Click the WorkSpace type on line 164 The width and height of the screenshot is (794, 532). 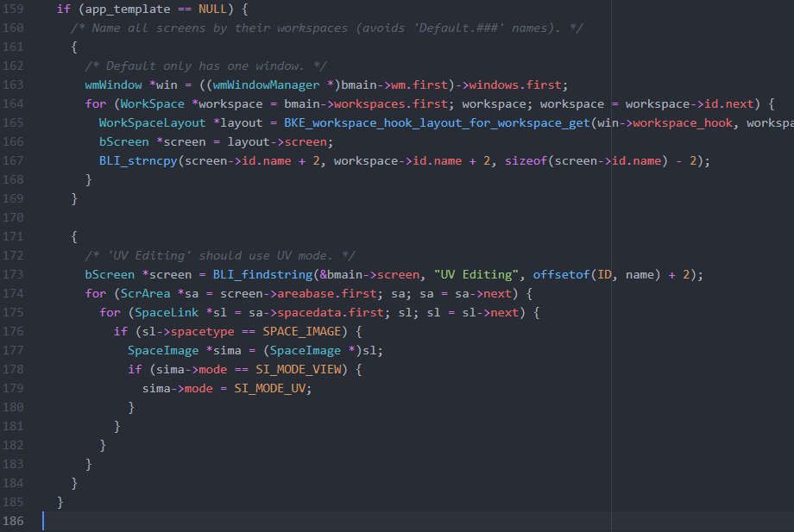[x=153, y=104]
